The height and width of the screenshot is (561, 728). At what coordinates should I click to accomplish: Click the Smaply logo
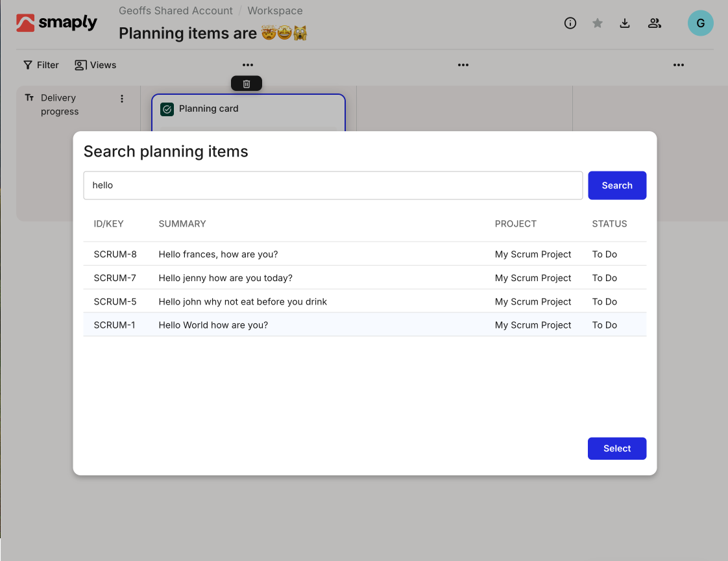click(56, 23)
